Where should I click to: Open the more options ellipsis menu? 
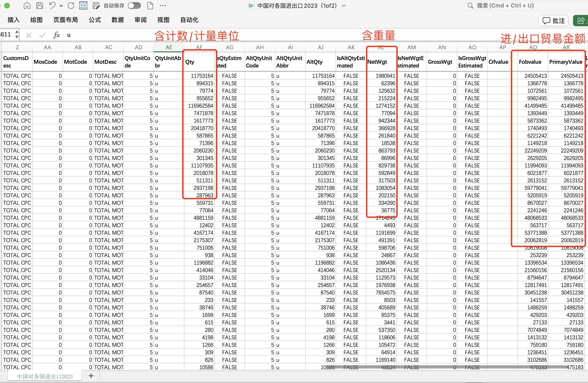(x=163, y=5)
